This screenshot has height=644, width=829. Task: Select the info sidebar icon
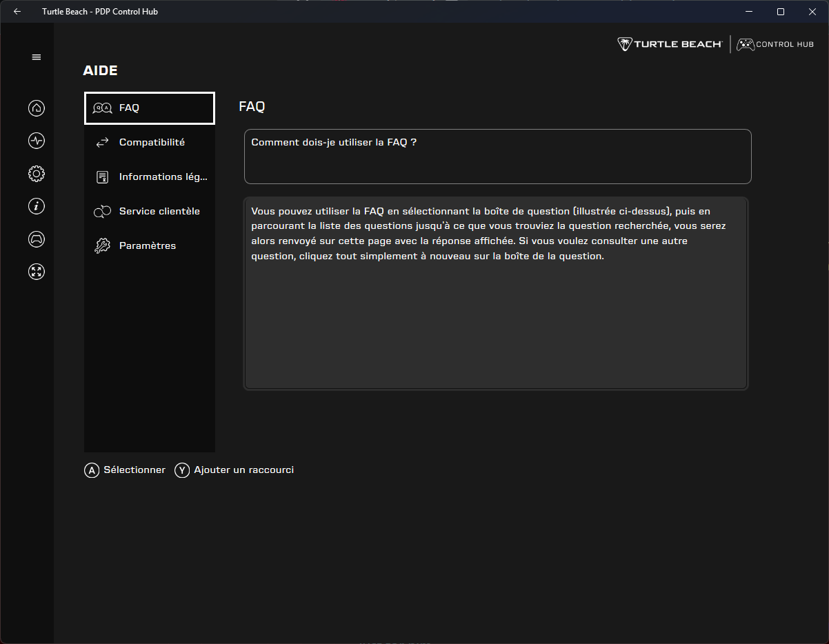click(37, 205)
